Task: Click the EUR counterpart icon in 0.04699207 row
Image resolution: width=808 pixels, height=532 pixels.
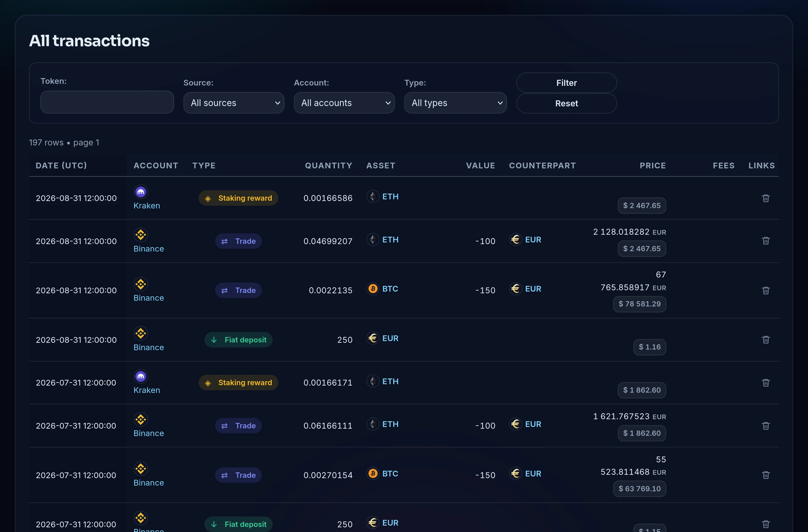Action: [515, 240]
